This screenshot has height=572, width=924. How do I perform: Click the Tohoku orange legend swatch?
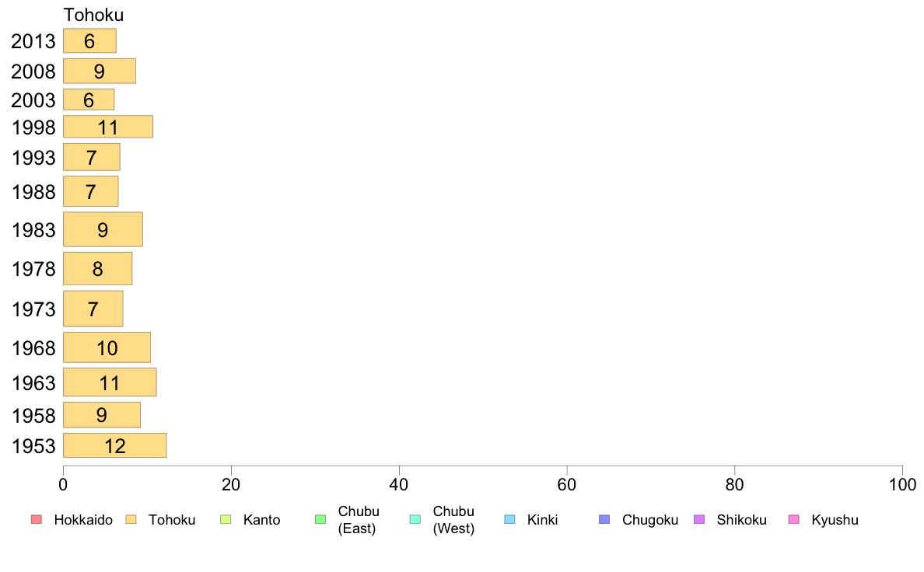click(131, 520)
